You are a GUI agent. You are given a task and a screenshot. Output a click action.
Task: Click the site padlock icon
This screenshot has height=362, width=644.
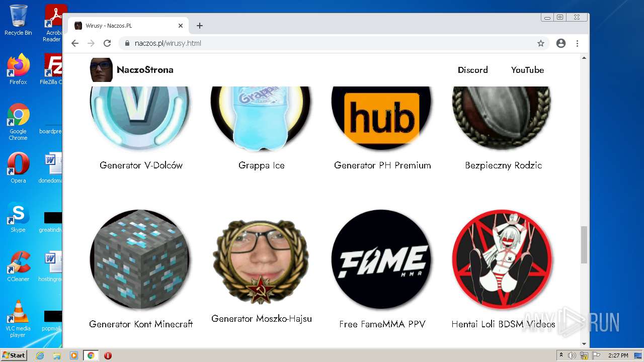pyautogui.click(x=127, y=43)
